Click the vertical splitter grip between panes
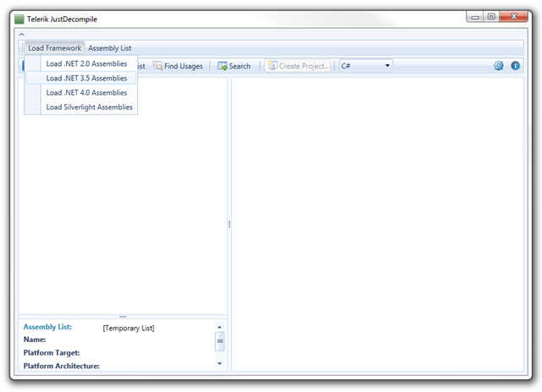This screenshot has width=542, height=392. (230, 224)
